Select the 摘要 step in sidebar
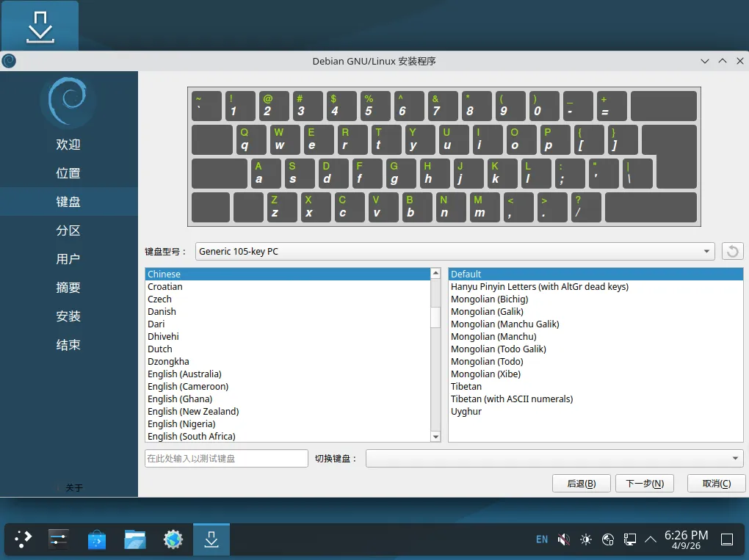 [68, 288]
